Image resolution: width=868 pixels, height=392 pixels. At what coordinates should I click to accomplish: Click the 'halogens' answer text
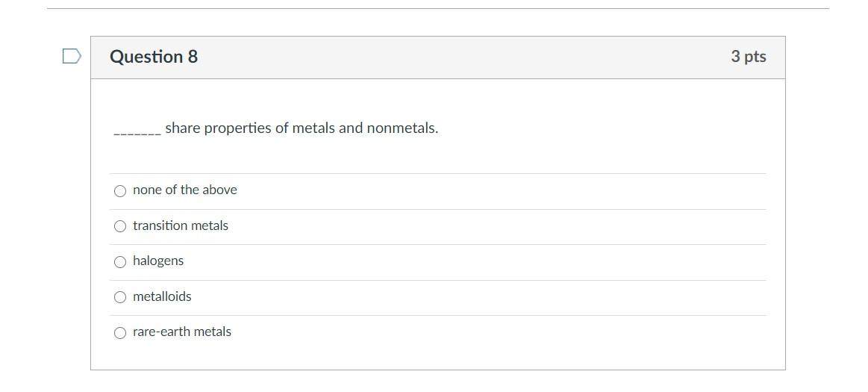coord(157,261)
